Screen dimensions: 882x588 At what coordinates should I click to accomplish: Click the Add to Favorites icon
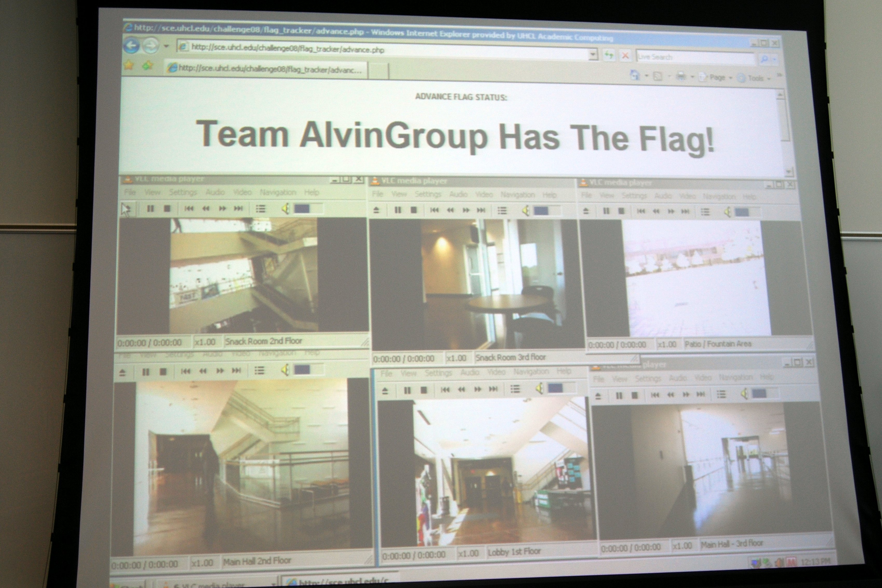coord(147,66)
